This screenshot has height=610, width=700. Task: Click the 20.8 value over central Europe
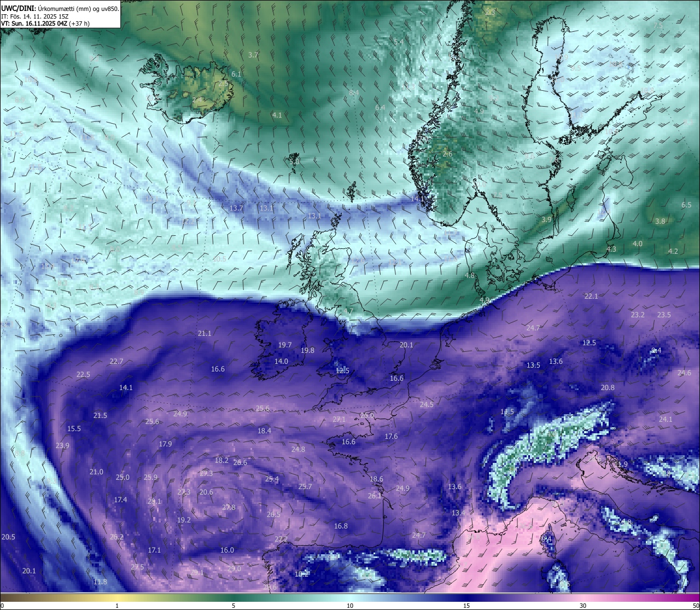pyautogui.click(x=608, y=388)
